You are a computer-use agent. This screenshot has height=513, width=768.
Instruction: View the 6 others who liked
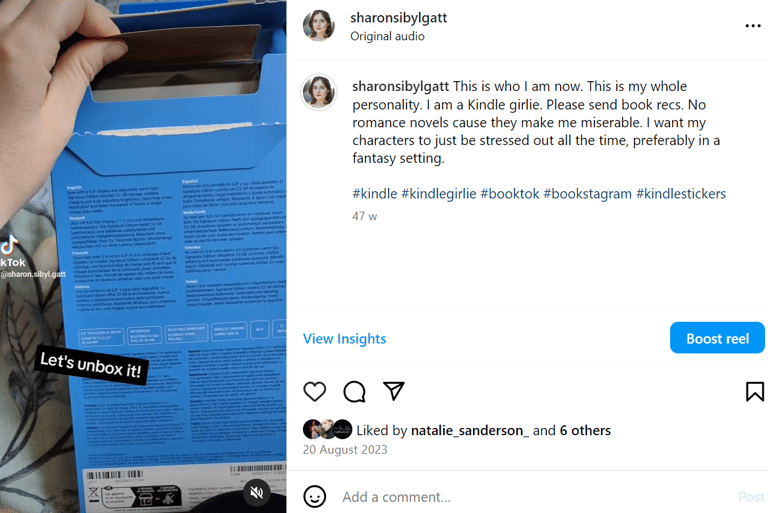point(585,430)
